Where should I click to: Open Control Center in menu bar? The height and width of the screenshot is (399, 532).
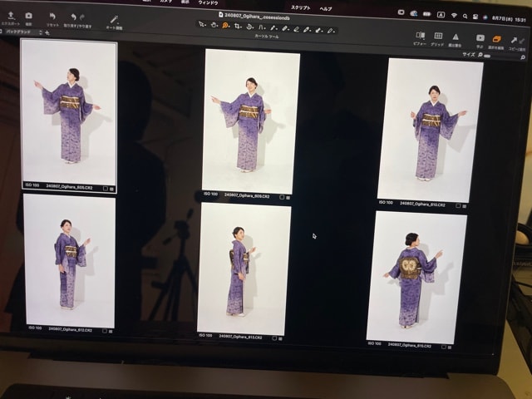pos(475,17)
